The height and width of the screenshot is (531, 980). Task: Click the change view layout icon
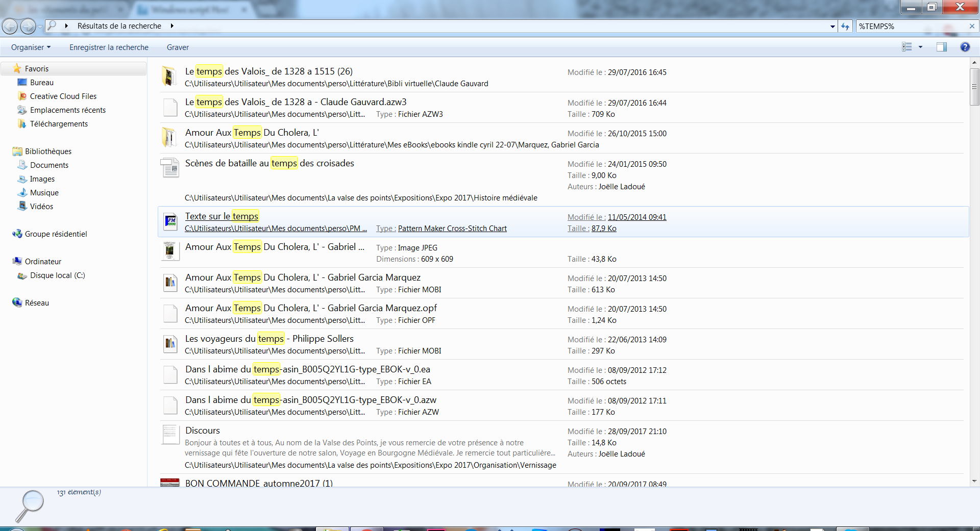(x=907, y=47)
